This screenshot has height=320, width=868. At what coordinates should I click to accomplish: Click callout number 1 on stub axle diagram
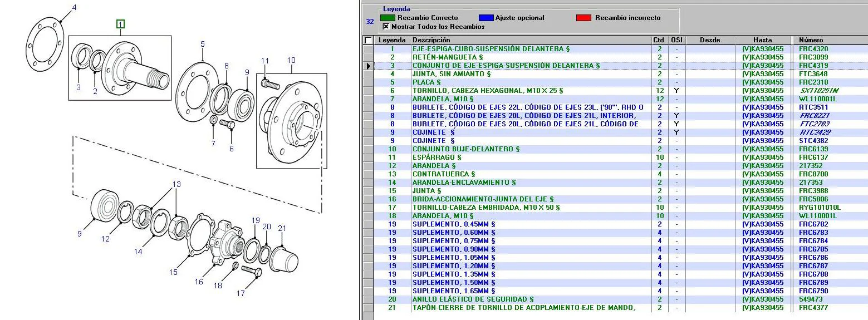pyautogui.click(x=121, y=24)
